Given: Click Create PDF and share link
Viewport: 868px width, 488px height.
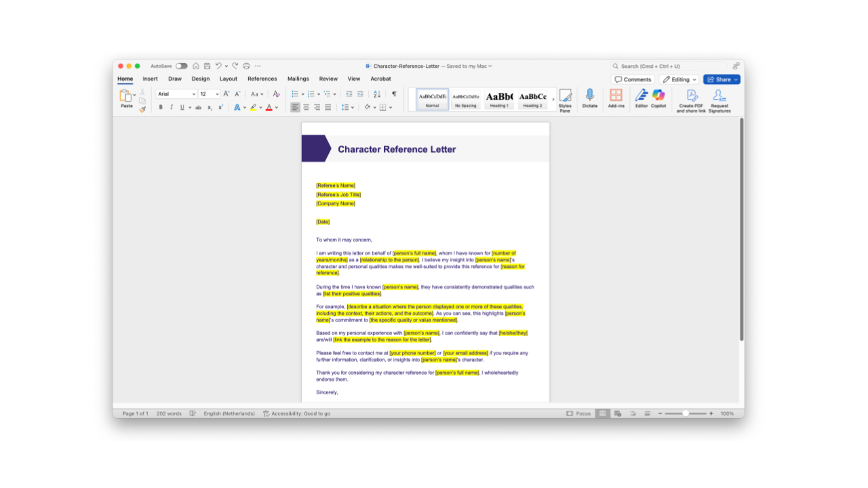Looking at the screenshot, I should pos(691,101).
